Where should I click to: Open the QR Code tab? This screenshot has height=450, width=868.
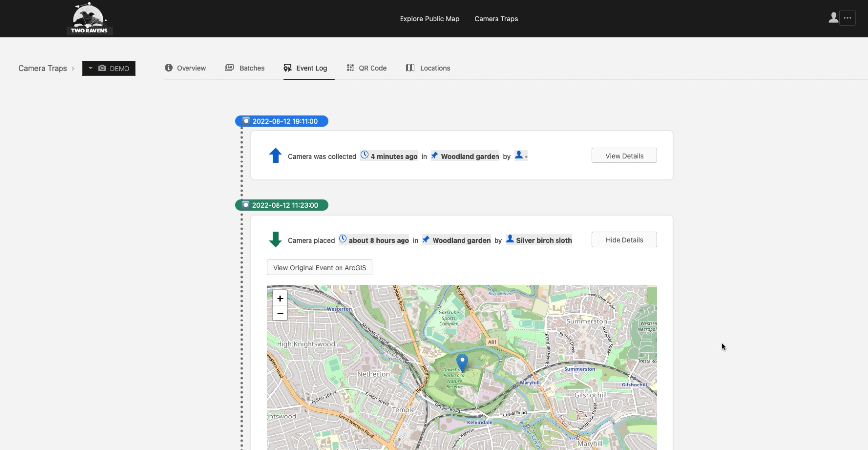367,68
